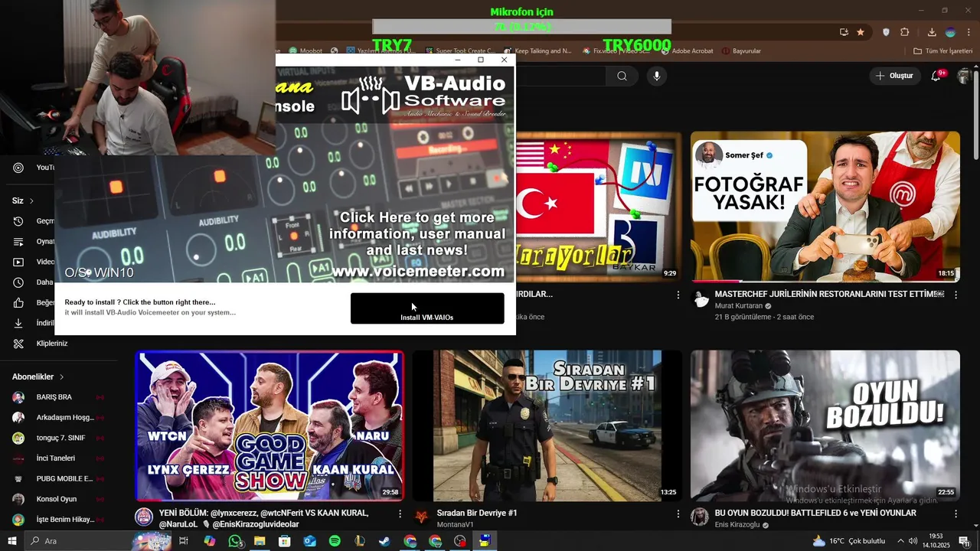The image size is (980, 551).
Task: Open Steam from the taskbar
Action: tap(384, 541)
